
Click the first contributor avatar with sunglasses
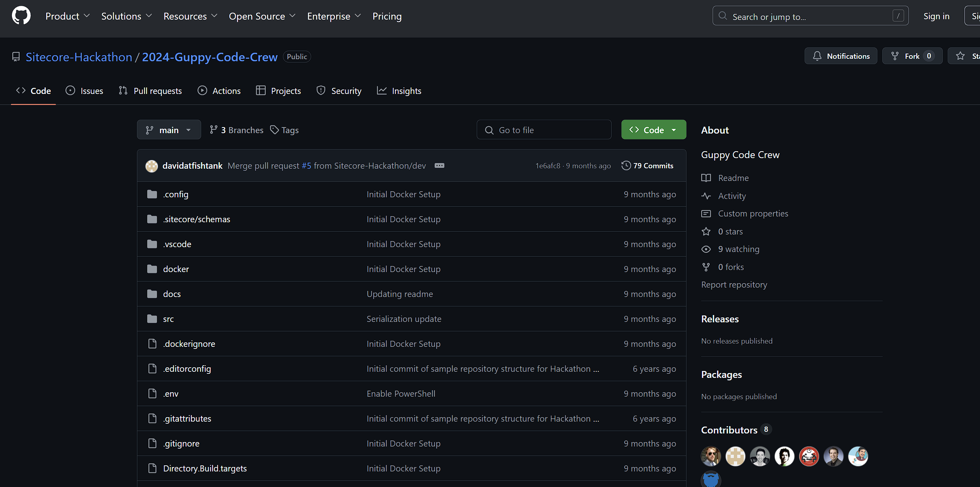tap(711, 456)
